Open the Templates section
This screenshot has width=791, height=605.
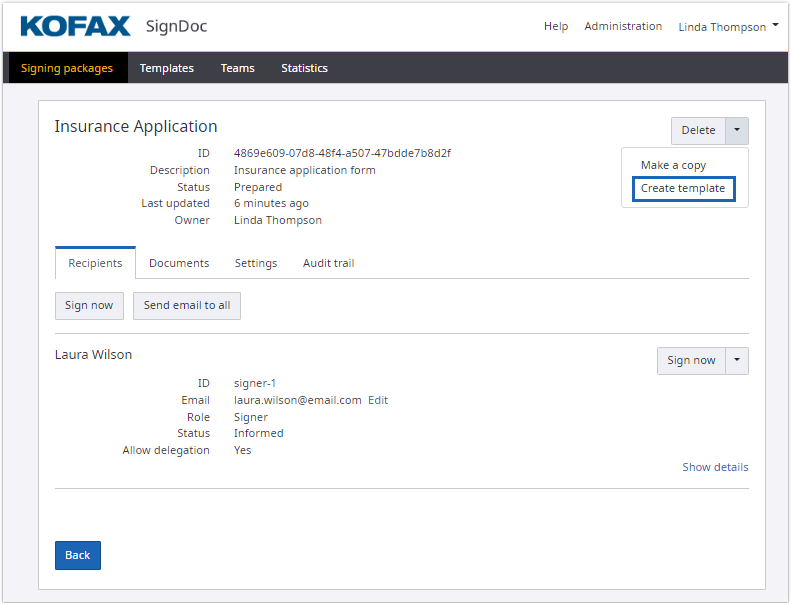(166, 68)
